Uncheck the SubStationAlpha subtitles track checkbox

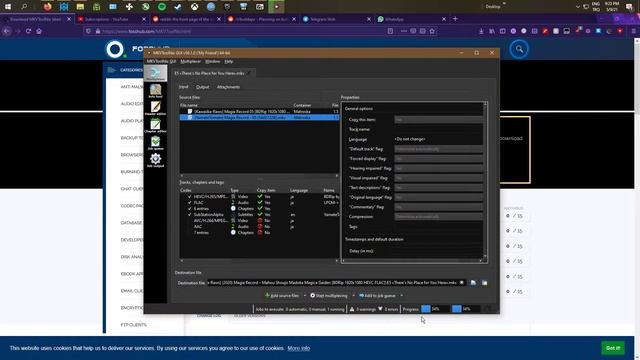click(x=189, y=214)
